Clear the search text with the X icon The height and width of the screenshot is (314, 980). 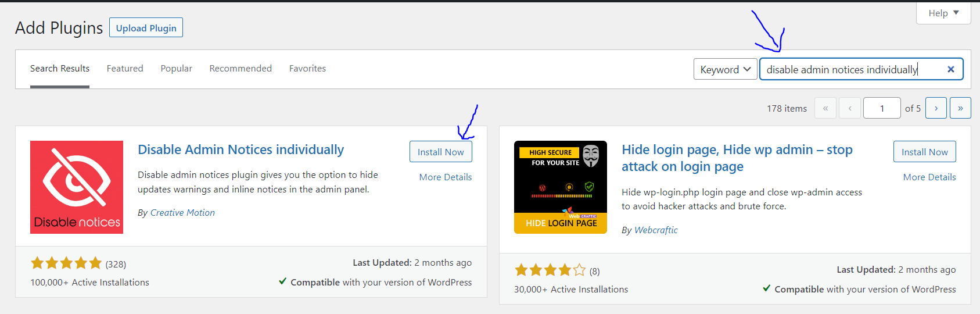tap(951, 69)
